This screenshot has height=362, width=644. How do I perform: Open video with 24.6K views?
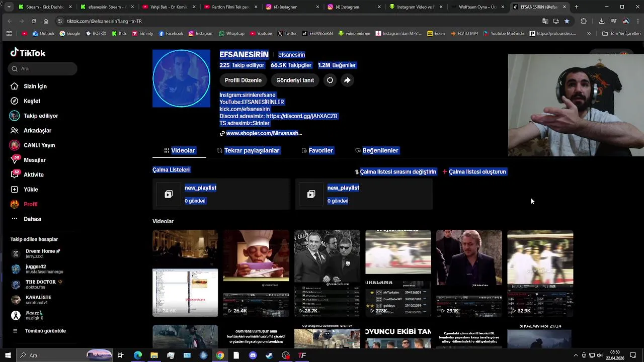coord(185,274)
